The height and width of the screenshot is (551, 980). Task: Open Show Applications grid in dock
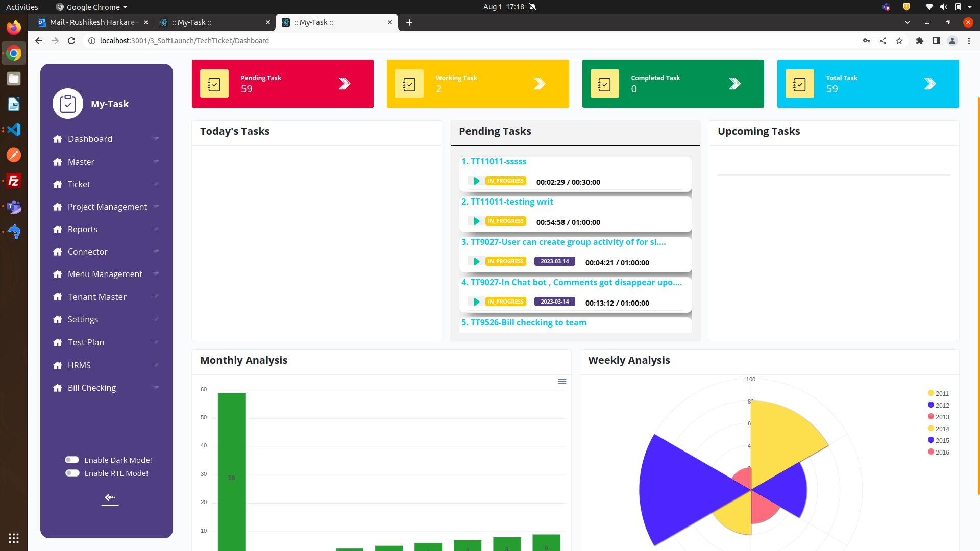[x=14, y=538]
